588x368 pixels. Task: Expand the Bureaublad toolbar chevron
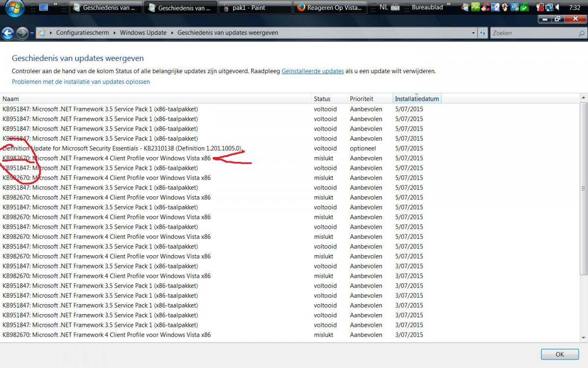448,4
